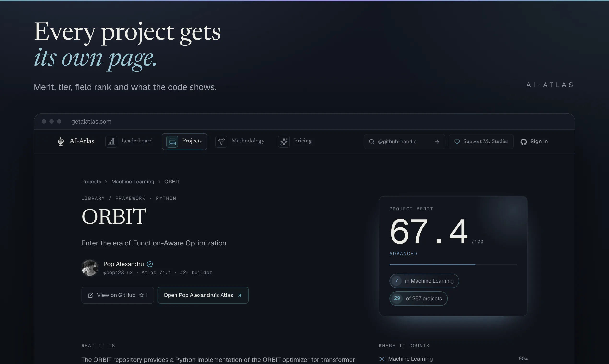Click the verified badge next to Pop Alexandru
609x364 pixels.
click(x=150, y=264)
